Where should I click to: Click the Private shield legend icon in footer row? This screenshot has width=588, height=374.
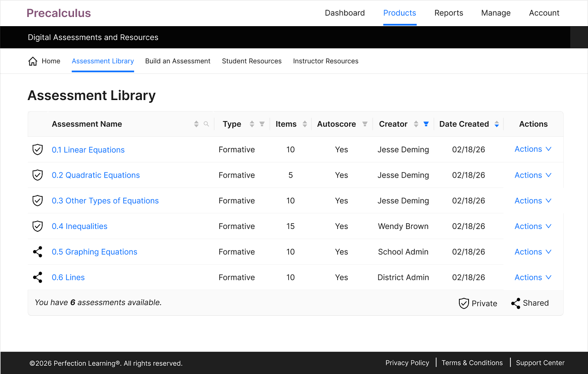click(x=464, y=303)
